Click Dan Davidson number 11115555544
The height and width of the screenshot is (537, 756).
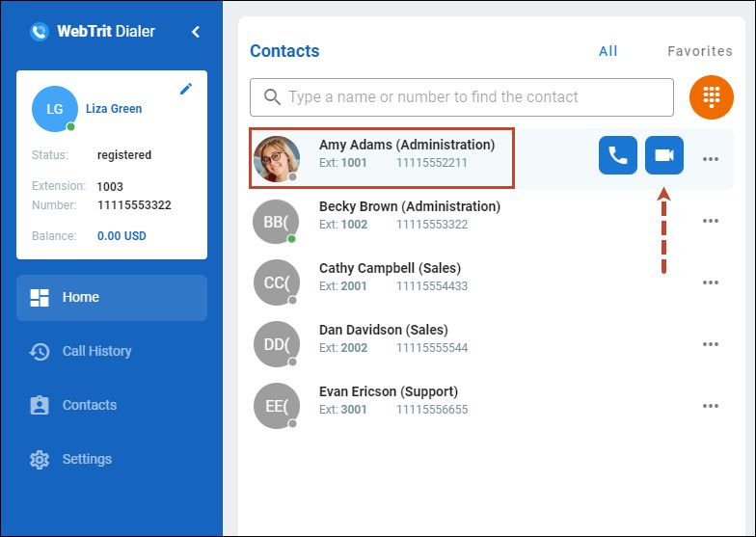432,347
